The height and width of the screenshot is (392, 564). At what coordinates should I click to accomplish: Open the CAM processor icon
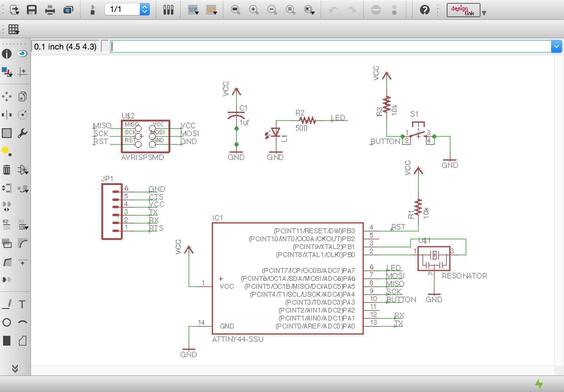coord(68,10)
